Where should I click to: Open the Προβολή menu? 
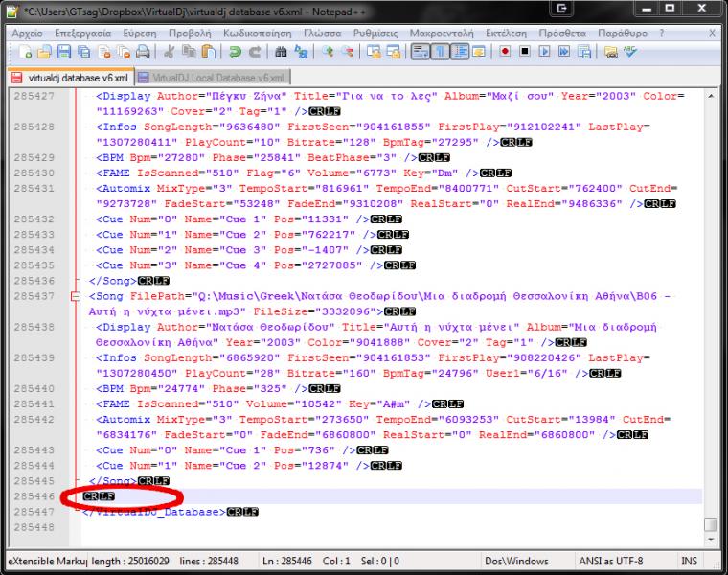pyautogui.click(x=190, y=34)
